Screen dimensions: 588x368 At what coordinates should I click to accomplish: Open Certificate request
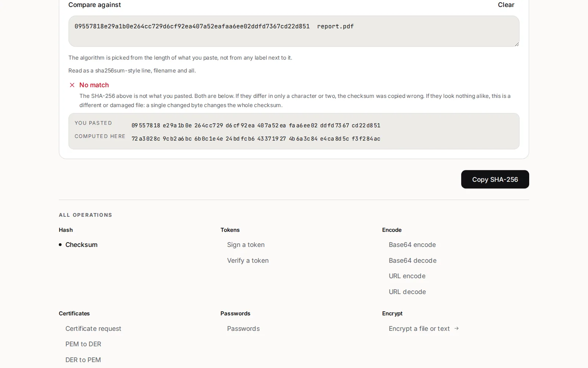point(93,329)
